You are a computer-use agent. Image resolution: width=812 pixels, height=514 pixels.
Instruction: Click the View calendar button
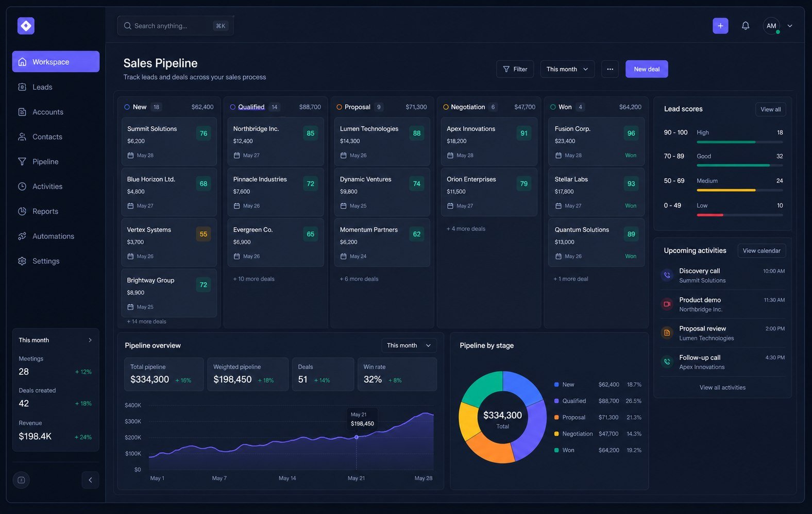[762, 251]
